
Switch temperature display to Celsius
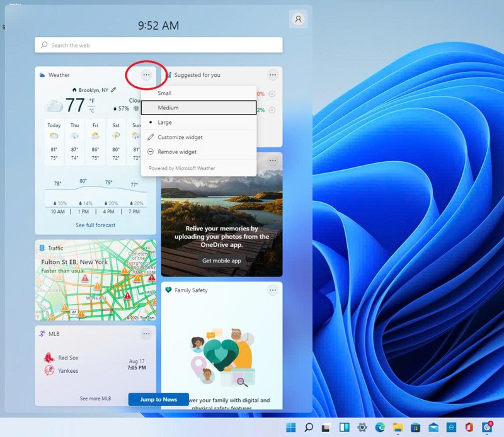pos(91,109)
